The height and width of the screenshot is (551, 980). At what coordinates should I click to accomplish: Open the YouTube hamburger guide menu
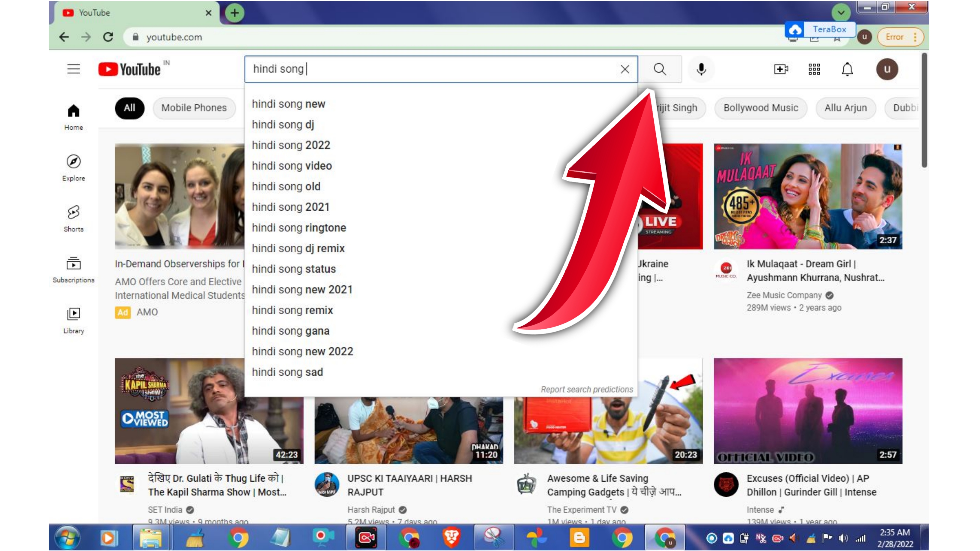(x=74, y=69)
